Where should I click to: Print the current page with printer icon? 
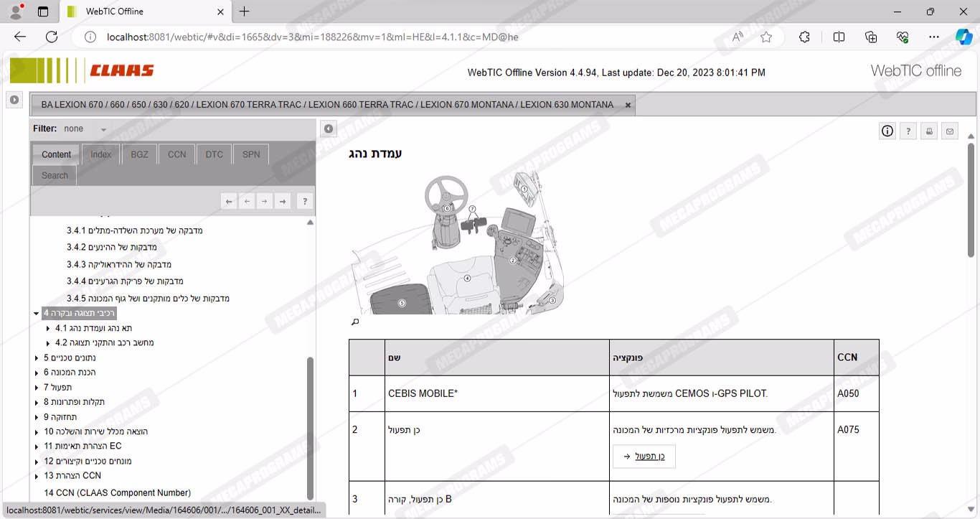929,131
